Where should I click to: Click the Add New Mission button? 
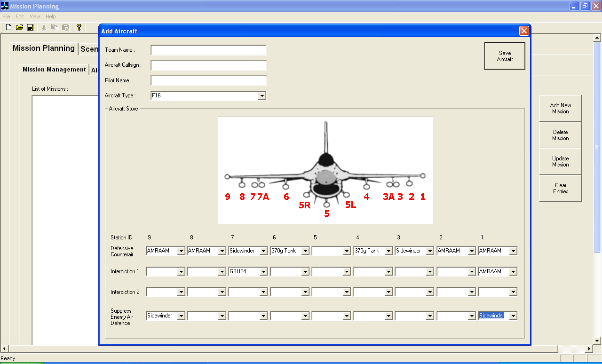point(561,109)
